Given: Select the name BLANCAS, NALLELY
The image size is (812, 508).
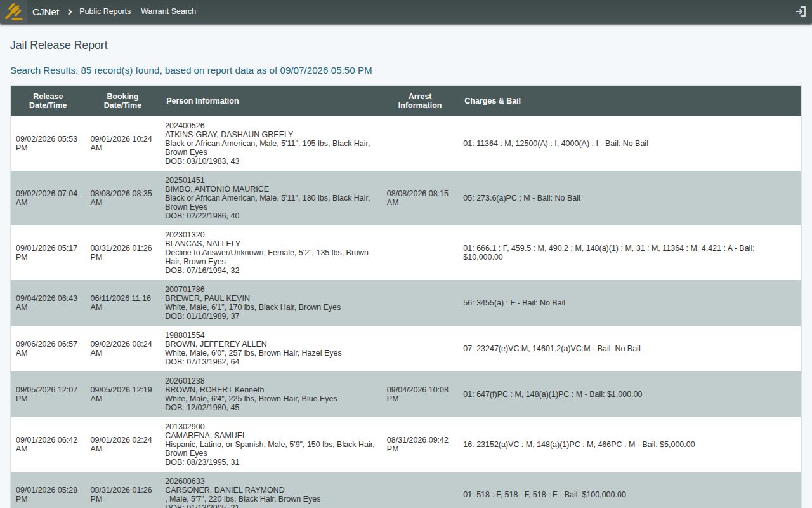Looking at the screenshot, I should coord(202,244).
